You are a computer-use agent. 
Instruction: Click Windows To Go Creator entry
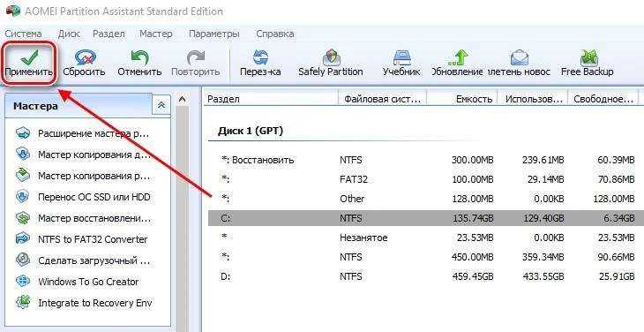point(88,282)
